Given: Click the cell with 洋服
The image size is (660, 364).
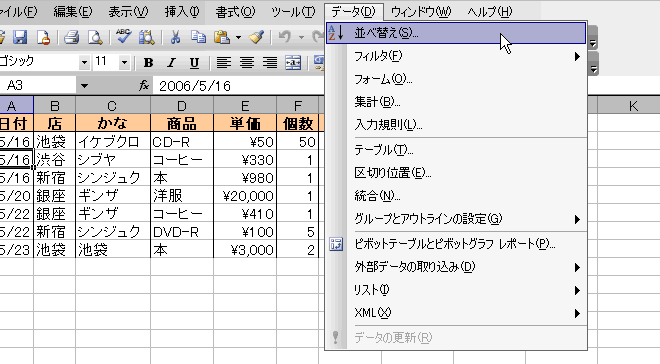Looking at the screenshot, I should click(x=182, y=196).
